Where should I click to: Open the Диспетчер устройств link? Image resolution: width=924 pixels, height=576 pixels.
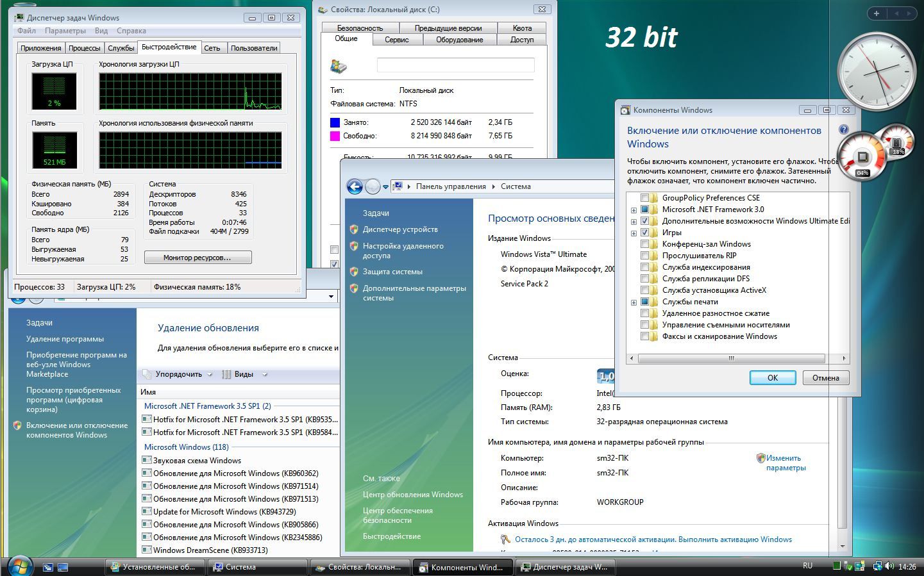click(x=400, y=229)
